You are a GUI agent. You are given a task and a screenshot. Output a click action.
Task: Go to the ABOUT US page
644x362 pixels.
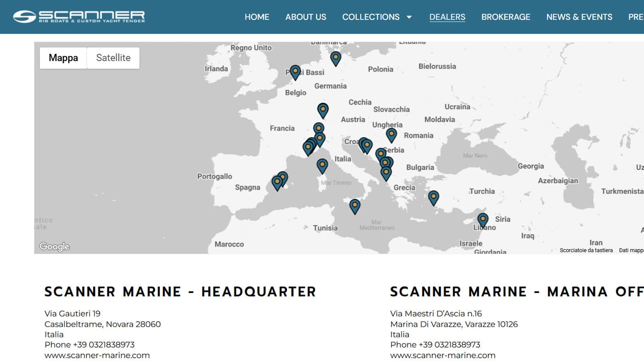pos(305,17)
